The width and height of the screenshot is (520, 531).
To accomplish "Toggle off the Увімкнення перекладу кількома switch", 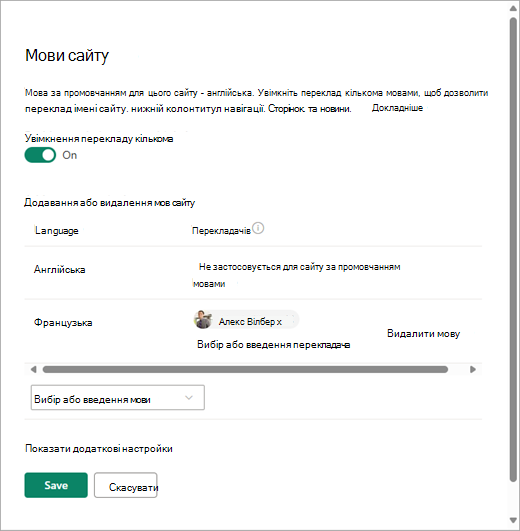I will click(40, 155).
